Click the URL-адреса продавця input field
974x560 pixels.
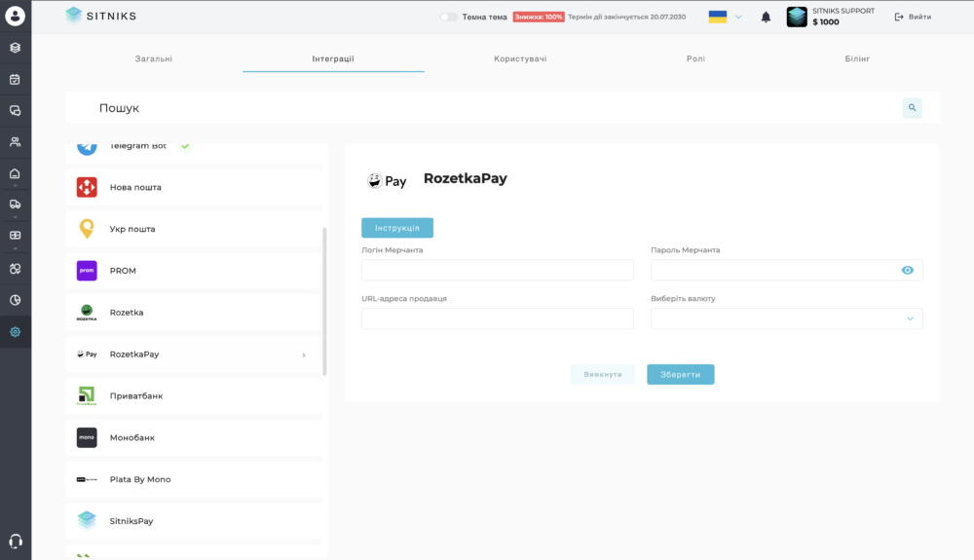pos(498,318)
